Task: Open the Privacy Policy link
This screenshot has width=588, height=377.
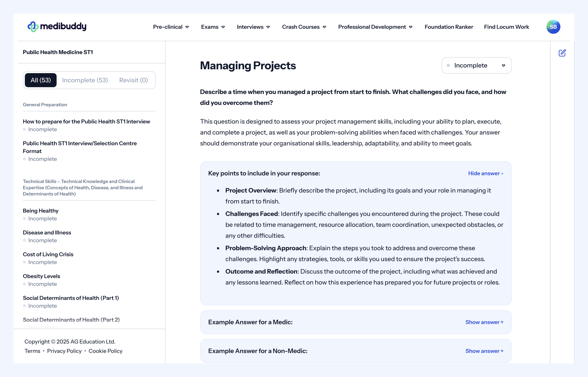Action: tap(64, 351)
